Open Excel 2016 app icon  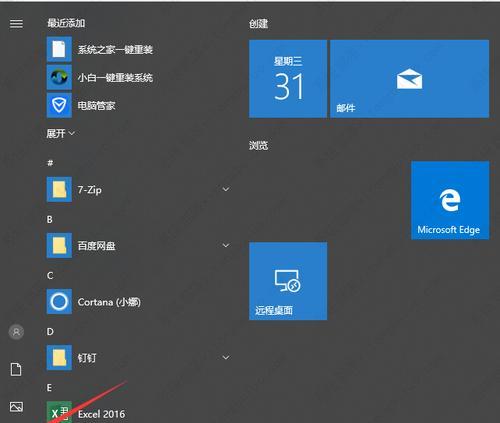(x=59, y=412)
